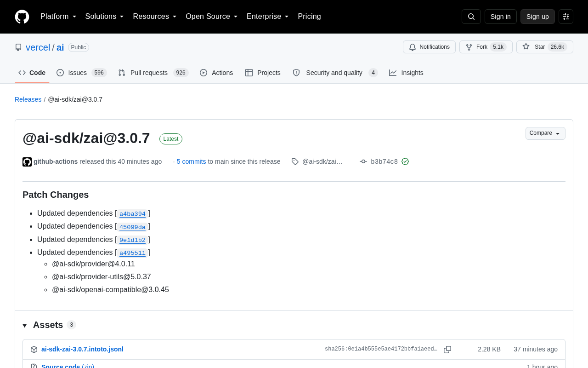The width and height of the screenshot is (588, 368).
Task: Expand the Open Source menu
Action: coord(212,17)
